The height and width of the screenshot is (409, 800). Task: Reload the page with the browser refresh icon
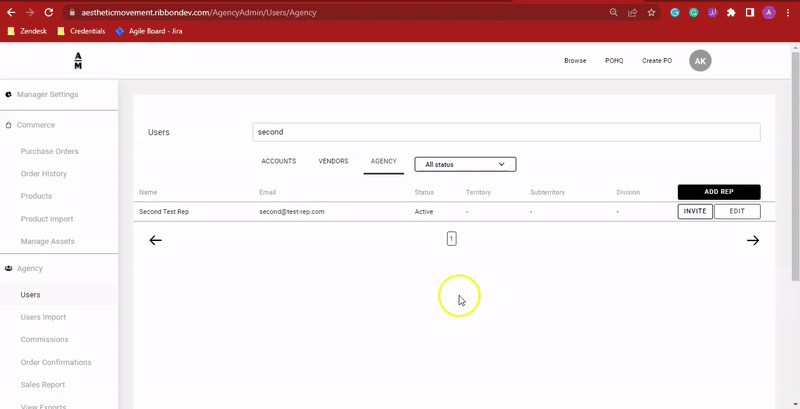[x=48, y=12]
